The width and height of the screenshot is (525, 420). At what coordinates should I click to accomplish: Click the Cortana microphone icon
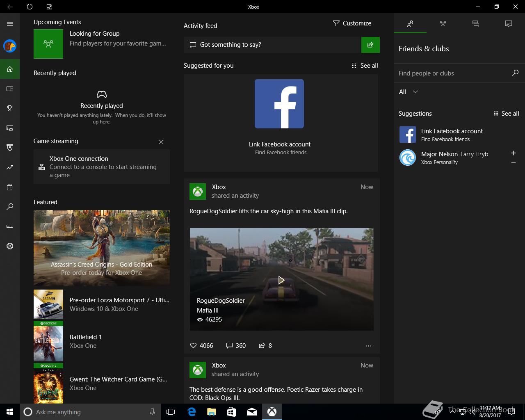click(x=153, y=412)
